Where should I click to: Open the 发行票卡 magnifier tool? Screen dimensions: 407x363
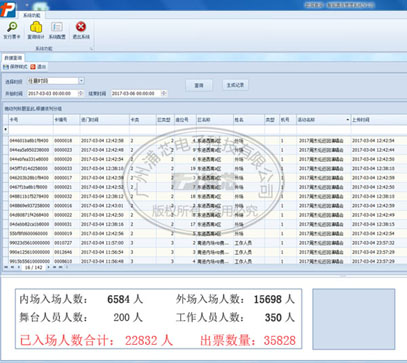point(12,30)
